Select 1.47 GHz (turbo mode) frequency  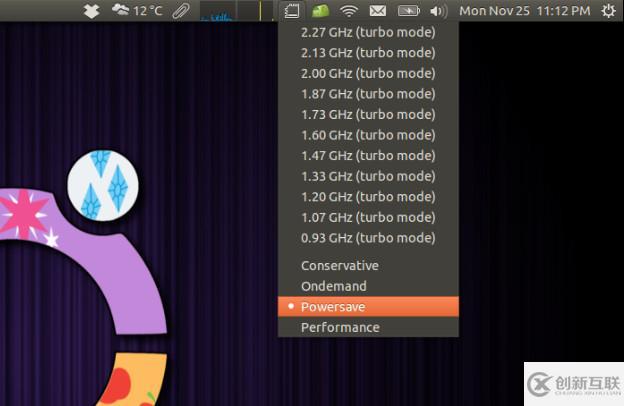point(368,156)
